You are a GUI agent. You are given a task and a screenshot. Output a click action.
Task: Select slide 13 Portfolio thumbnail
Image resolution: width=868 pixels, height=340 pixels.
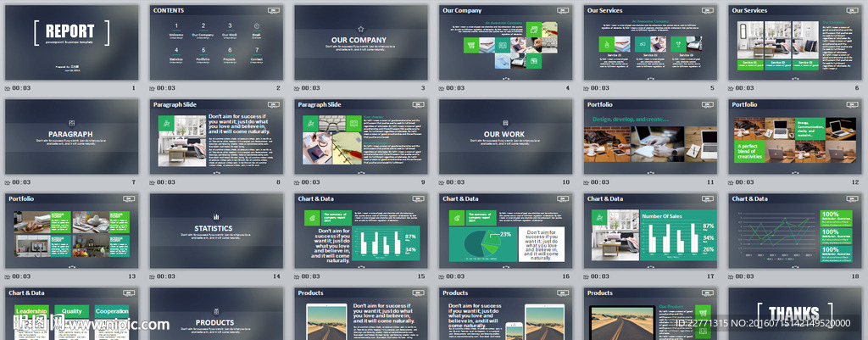(x=72, y=231)
